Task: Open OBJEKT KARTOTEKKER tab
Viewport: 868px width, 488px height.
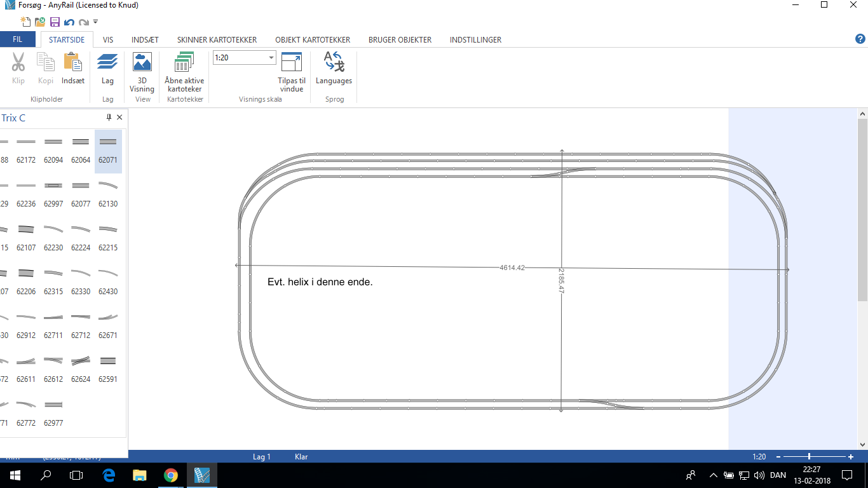Action: coord(313,39)
